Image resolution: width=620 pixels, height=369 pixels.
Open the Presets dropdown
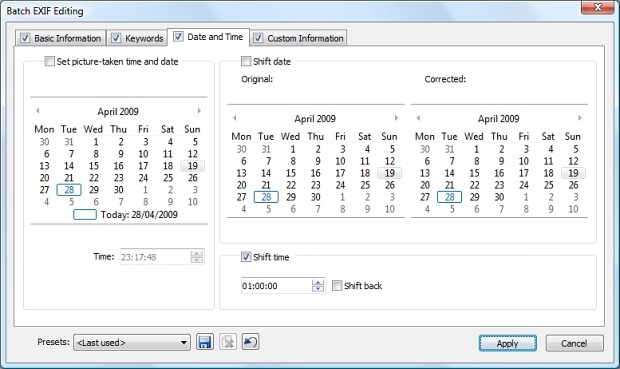(132, 343)
